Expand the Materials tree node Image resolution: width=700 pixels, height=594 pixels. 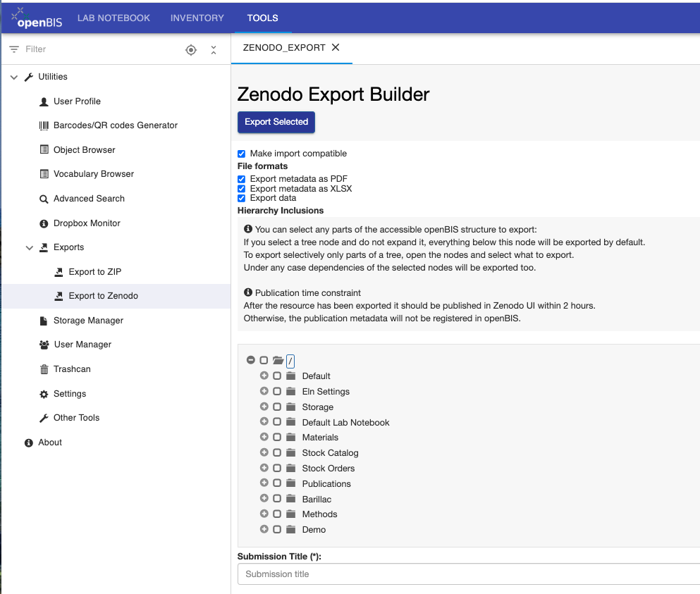coord(264,437)
